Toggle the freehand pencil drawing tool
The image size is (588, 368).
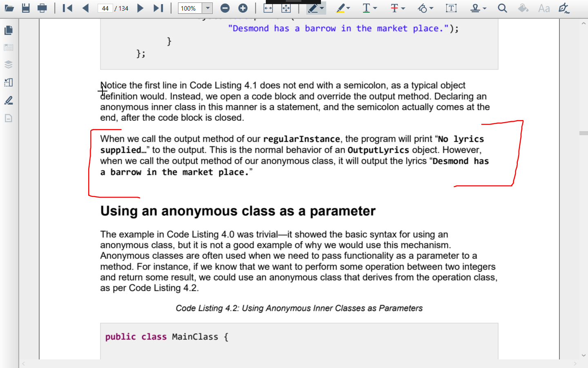coord(313,8)
